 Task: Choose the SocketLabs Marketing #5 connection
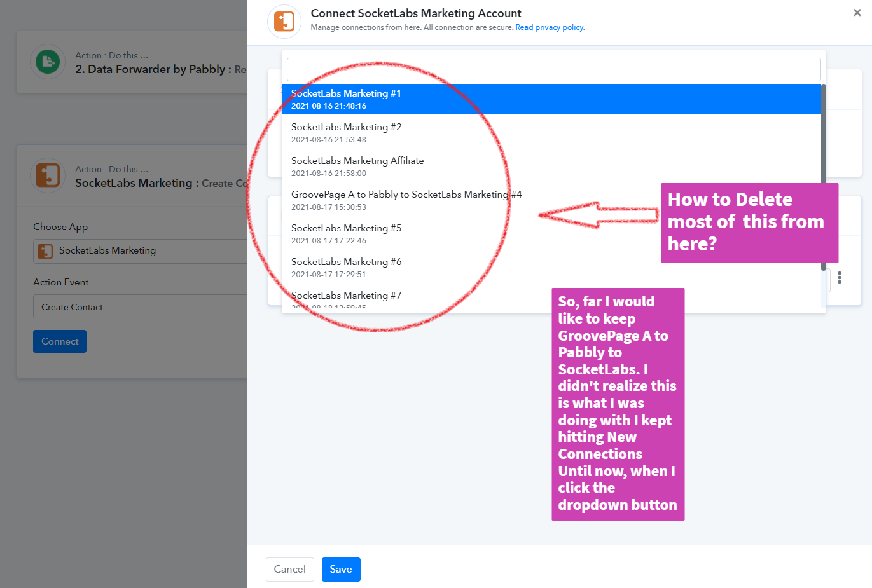pyautogui.click(x=551, y=234)
